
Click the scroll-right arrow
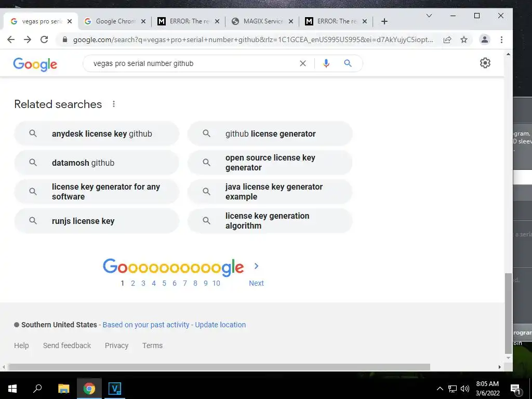pyautogui.click(x=500, y=367)
